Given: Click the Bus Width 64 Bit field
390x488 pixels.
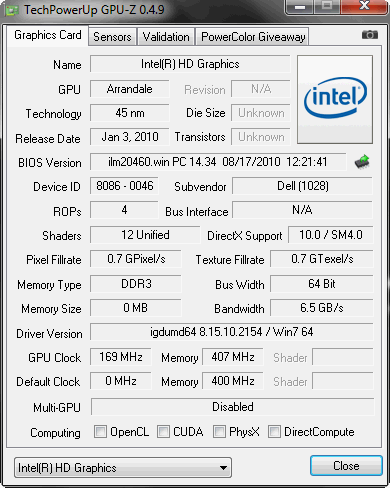Looking at the screenshot, I should (x=322, y=284).
